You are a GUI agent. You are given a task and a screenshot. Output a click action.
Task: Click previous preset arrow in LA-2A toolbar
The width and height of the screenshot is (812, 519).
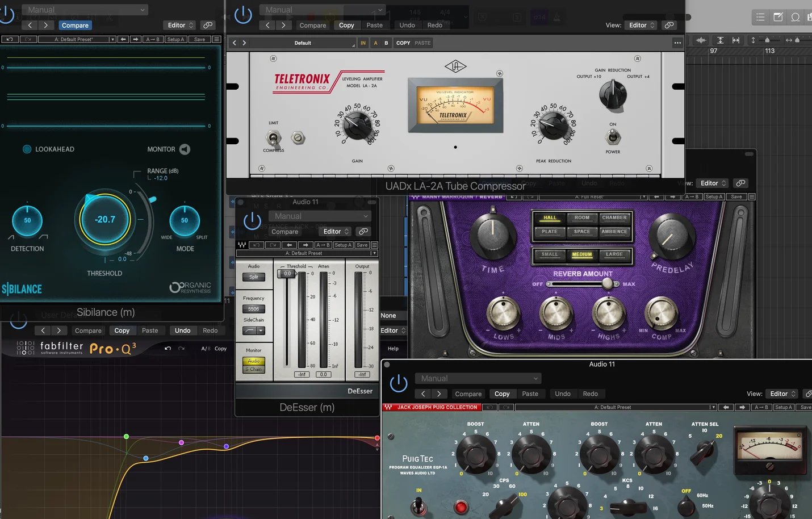coord(235,43)
